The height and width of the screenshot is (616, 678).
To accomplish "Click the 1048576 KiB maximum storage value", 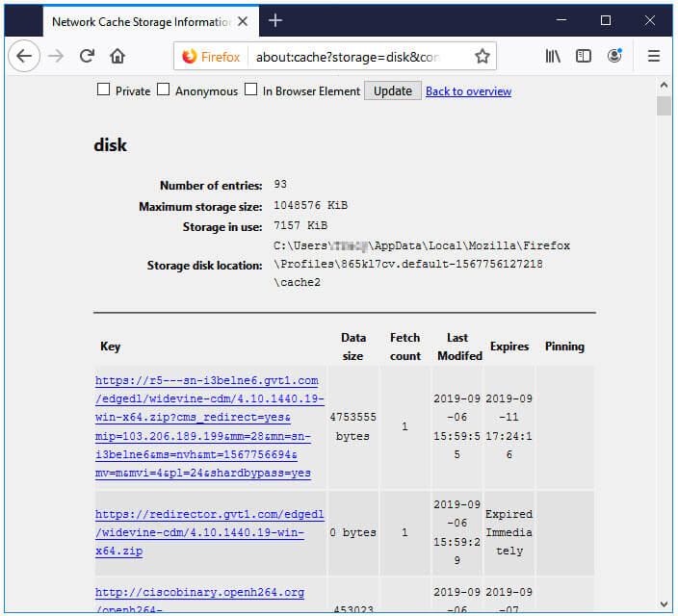I will pyautogui.click(x=310, y=205).
